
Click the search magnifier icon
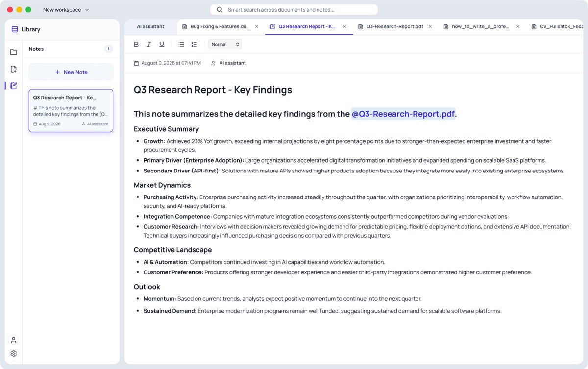pyautogui.click(x=220, y=10)
